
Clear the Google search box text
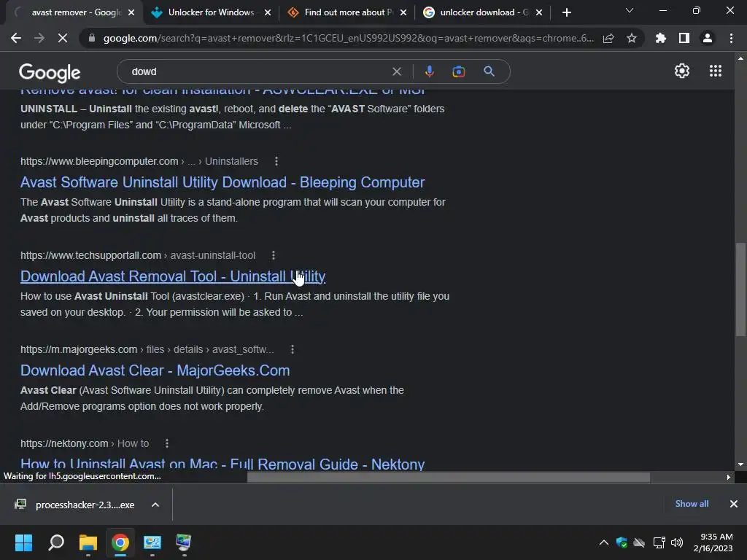396,71
